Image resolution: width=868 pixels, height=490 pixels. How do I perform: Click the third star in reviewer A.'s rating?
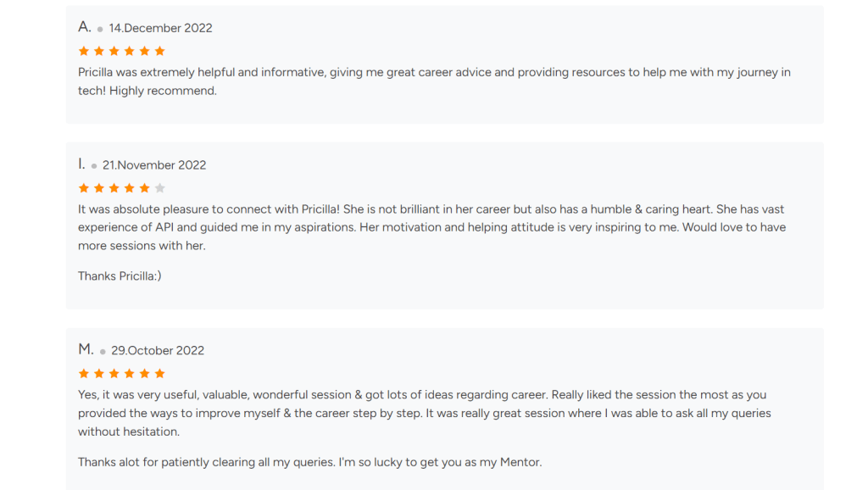pos(114,51)
